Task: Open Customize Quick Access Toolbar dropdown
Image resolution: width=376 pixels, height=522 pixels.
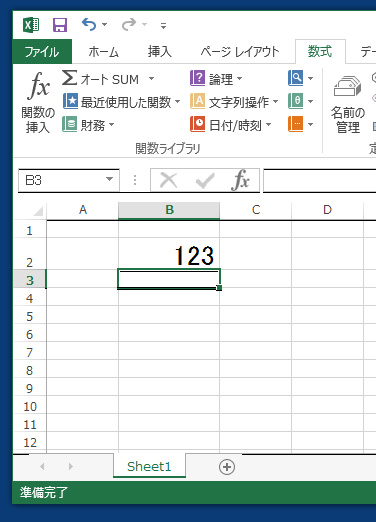Action: tap(163, 26)
